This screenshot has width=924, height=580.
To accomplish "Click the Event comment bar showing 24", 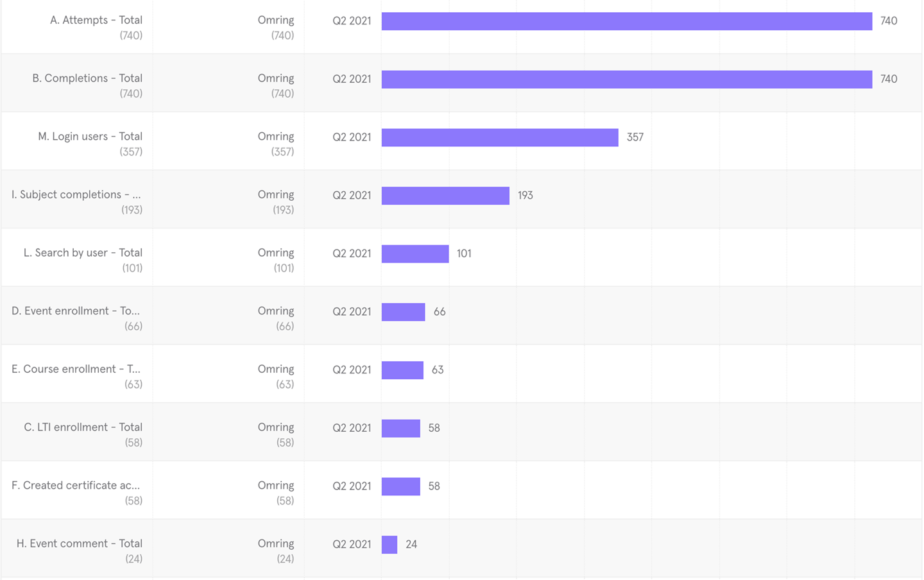I will pyautogui.click(x=389, y=545).
